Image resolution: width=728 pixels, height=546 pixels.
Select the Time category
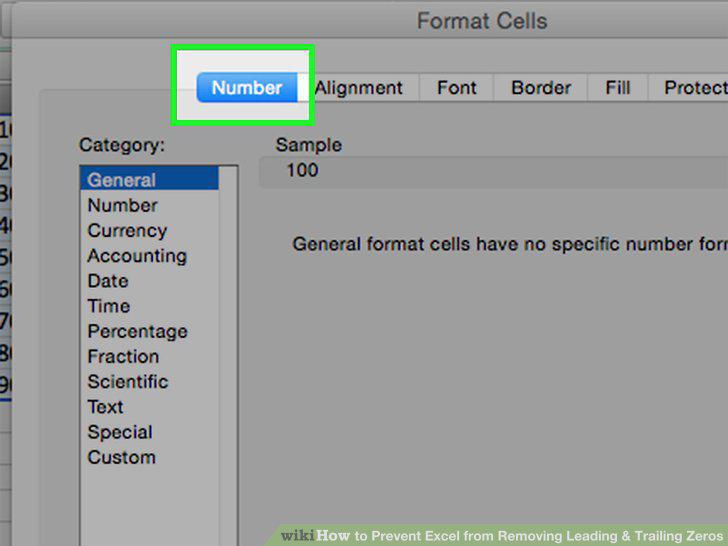[150, 306]
